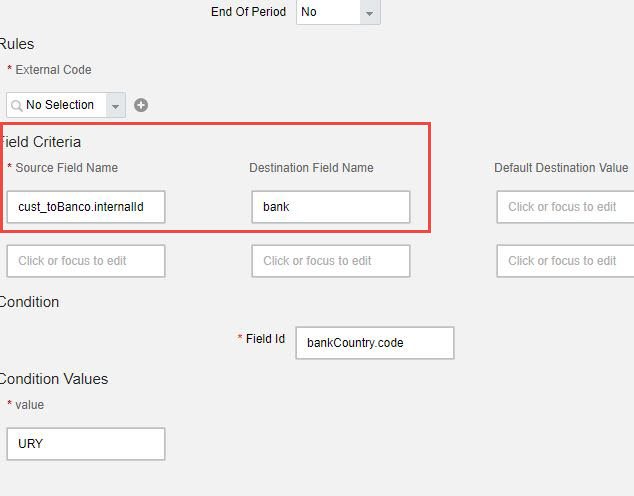
Task: Click the External Code search magnifier icon
Action: (x=17, y=106)
